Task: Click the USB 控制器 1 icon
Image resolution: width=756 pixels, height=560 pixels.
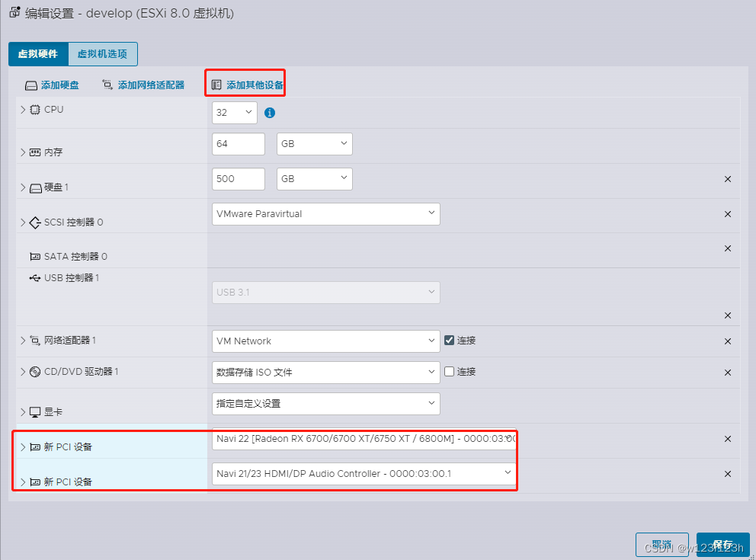Action: tap(35, 278)
